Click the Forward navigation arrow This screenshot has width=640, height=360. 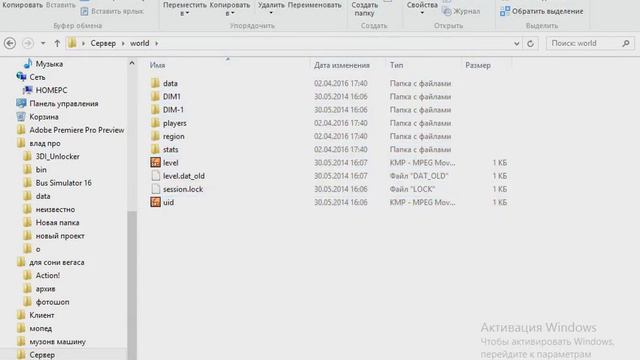27,43
